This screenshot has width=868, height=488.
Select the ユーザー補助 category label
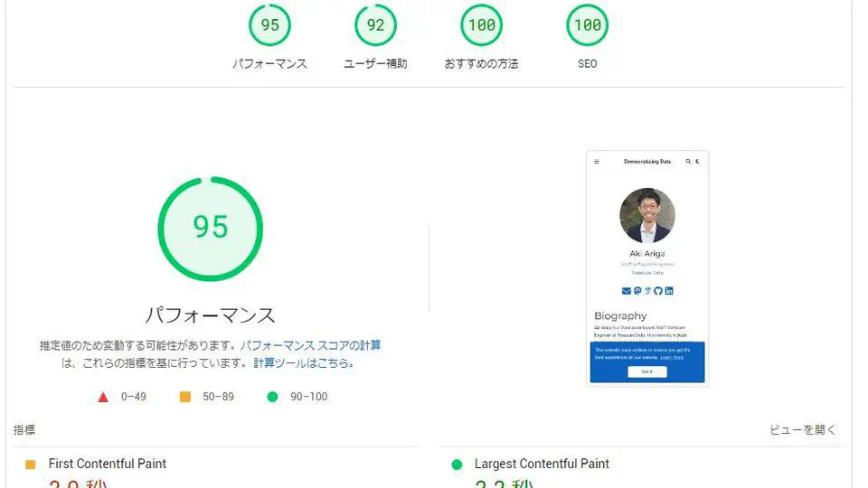375,63
